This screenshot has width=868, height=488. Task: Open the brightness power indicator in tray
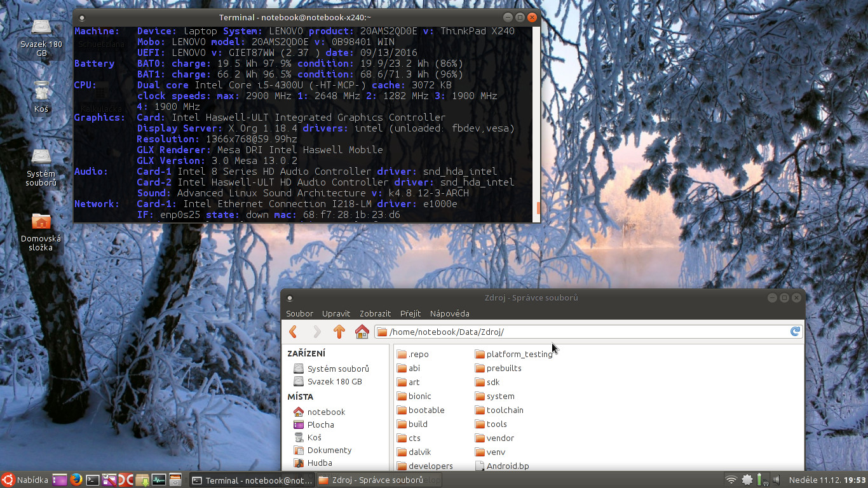coord(747,480)
